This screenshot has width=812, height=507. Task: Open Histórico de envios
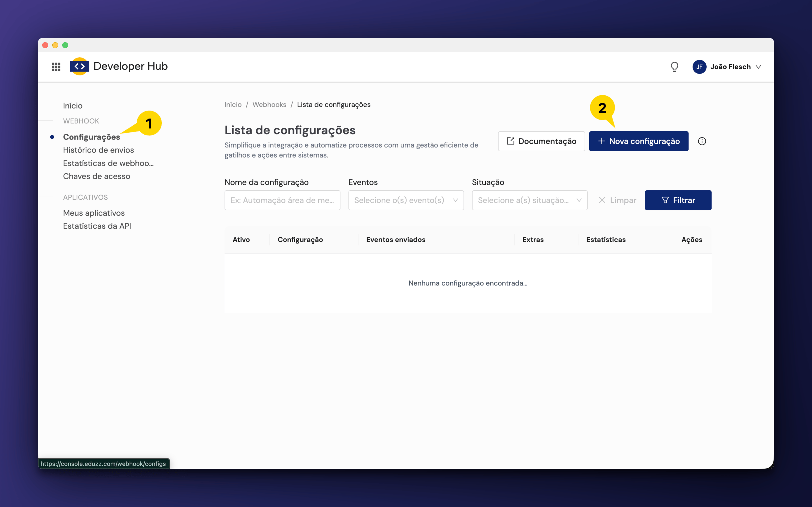click(99, 150)
